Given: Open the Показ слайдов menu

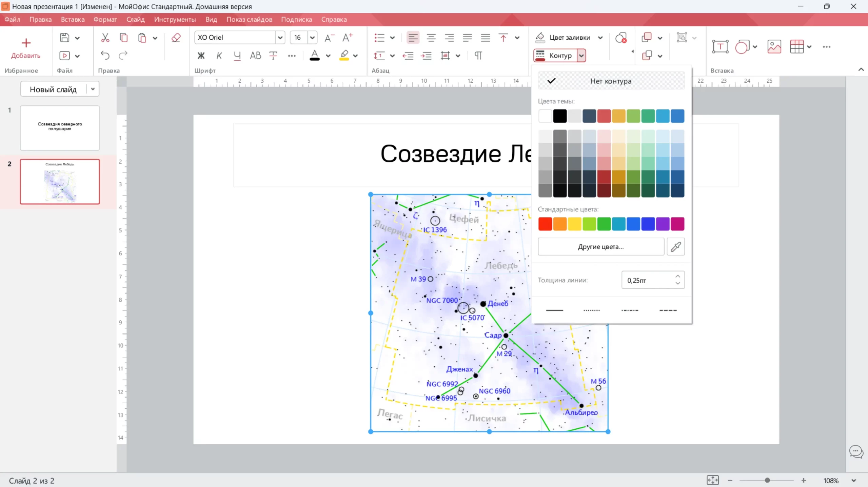Looking at the screenshot, I should (249, 19).
